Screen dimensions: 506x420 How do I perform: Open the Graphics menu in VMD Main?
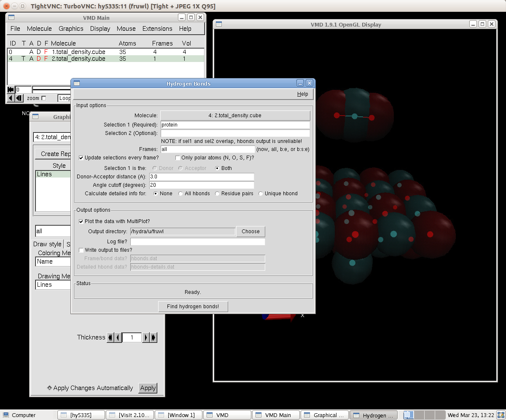coord(71,29)
